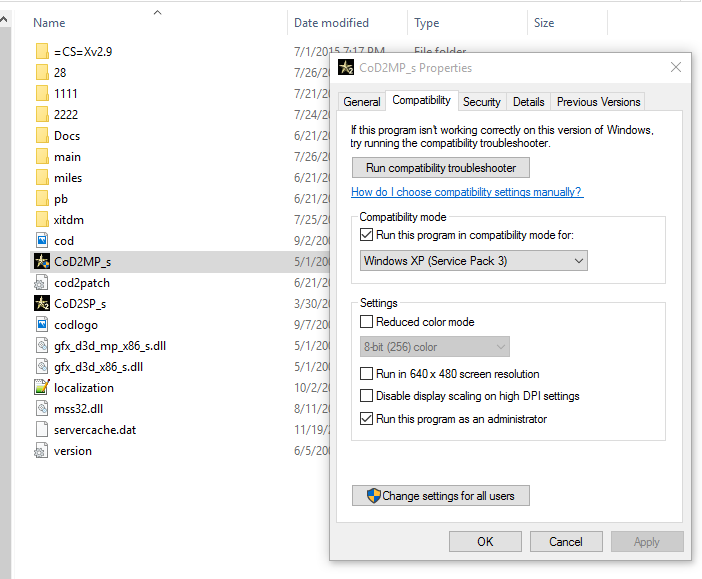The width and height of the screenshot is (702, 579).
Task: Click the shield icon on Change settings button
Action: (x=373, y=496)
